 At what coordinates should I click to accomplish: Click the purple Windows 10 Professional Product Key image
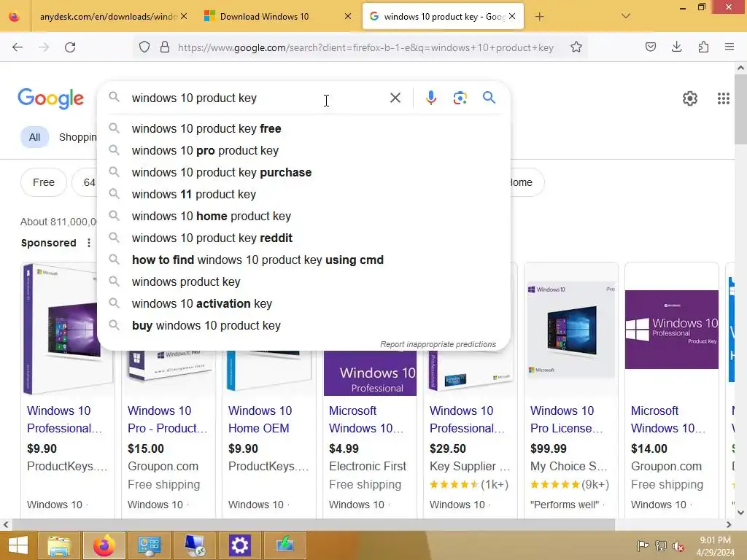point(672,330)
